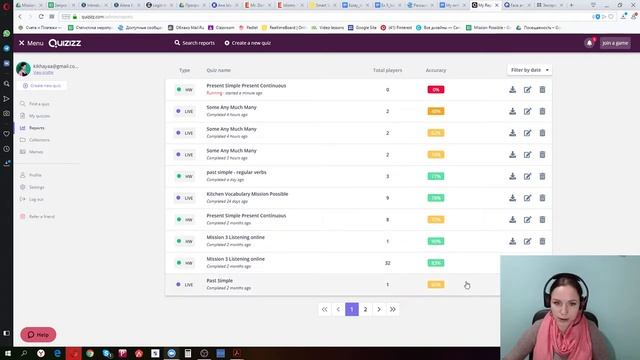Image resolution: width=640 pixels, height=360 pixels.
Task: Go to page 2 of reports
Action: point(365,309)
